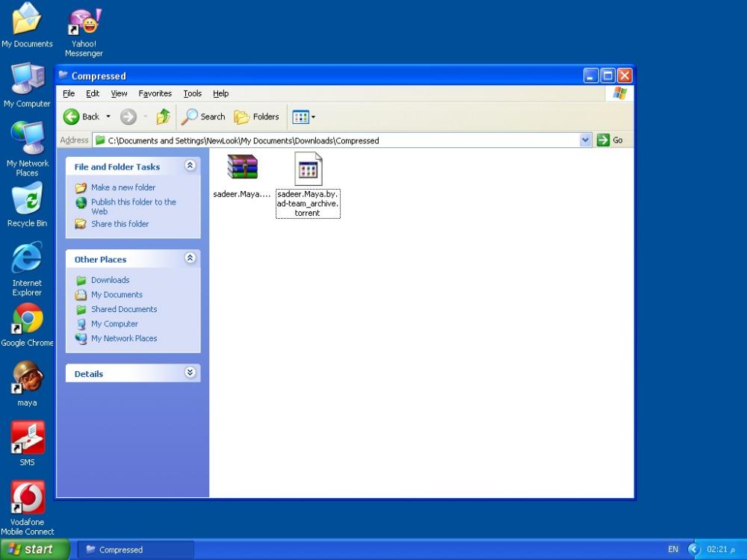The width and height of the screenshot is (747, 560).
Task: Close the Compressed window
Action: click(x=624, y=75)
